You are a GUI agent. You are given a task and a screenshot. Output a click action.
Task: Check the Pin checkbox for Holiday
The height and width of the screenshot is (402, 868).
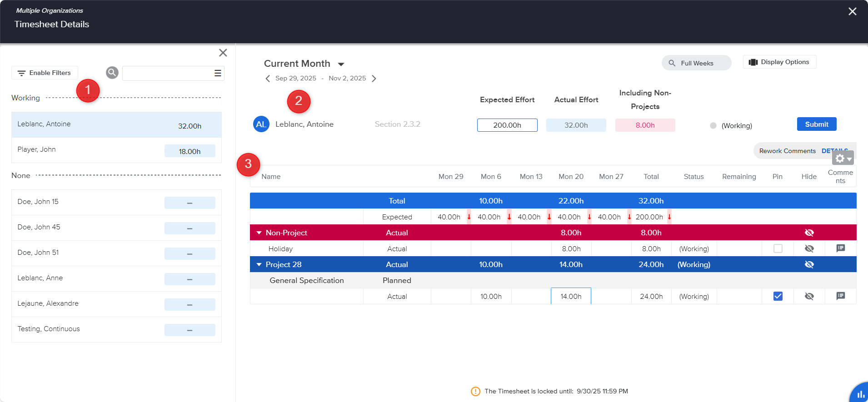click(778, 248)
